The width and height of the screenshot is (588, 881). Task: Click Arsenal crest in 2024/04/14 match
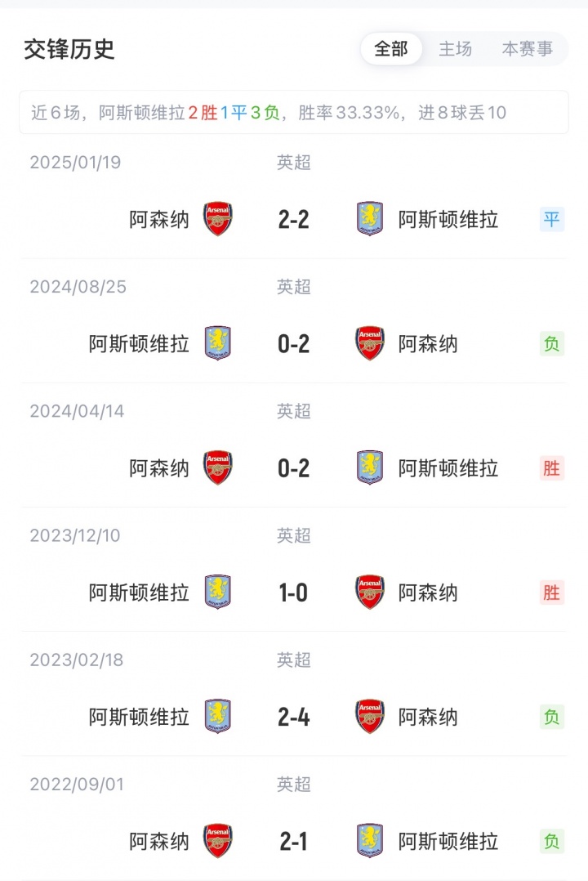pyautogui.click(x=217, y=468)
